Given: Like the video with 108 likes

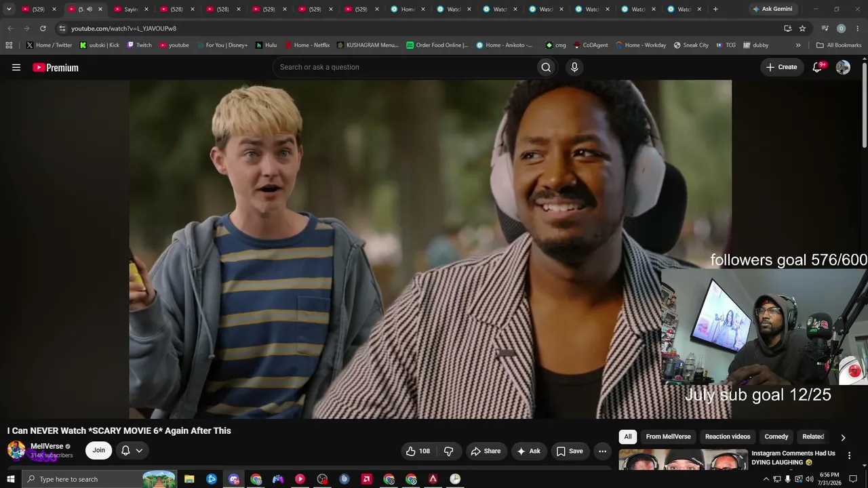Looking at the screenshot, I should (x=418, y=451).
